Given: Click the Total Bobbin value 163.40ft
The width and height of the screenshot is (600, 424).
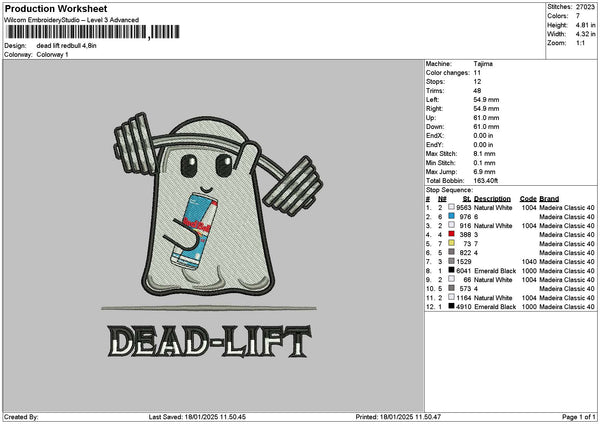Looking at the screenshot, I should (486, 181).
